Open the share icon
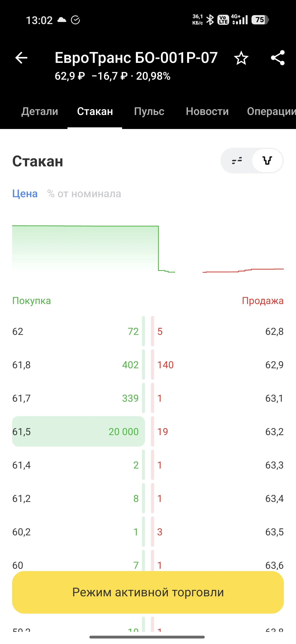Viewport: 296px width, 644px height. click(278, 58)
